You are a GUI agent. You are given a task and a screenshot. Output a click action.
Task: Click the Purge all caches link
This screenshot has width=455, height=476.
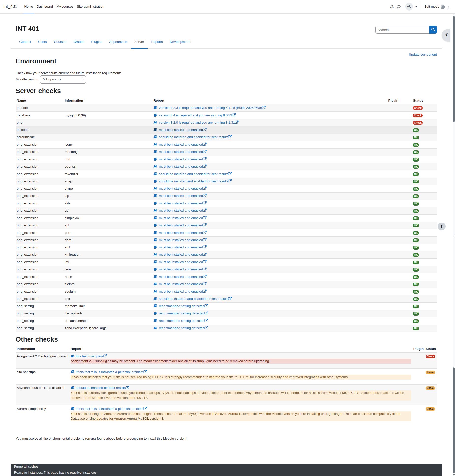(x=26, y=466)
